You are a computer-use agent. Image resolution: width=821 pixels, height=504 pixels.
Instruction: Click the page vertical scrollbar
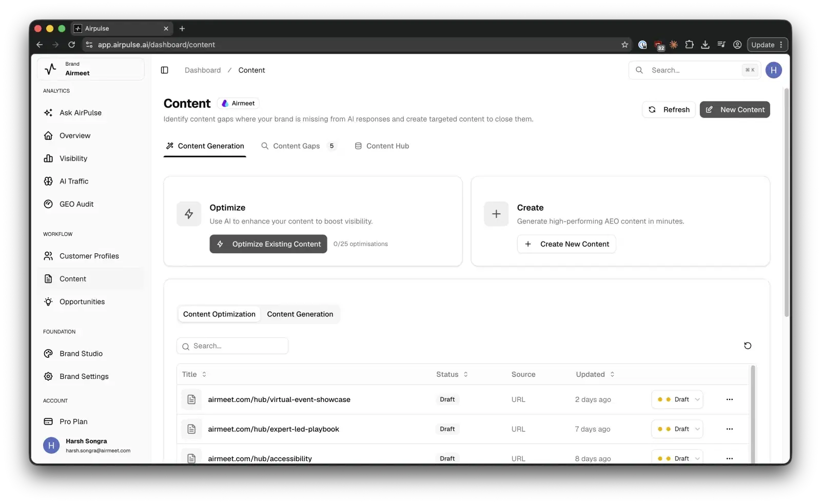click(x=787, y=203)
